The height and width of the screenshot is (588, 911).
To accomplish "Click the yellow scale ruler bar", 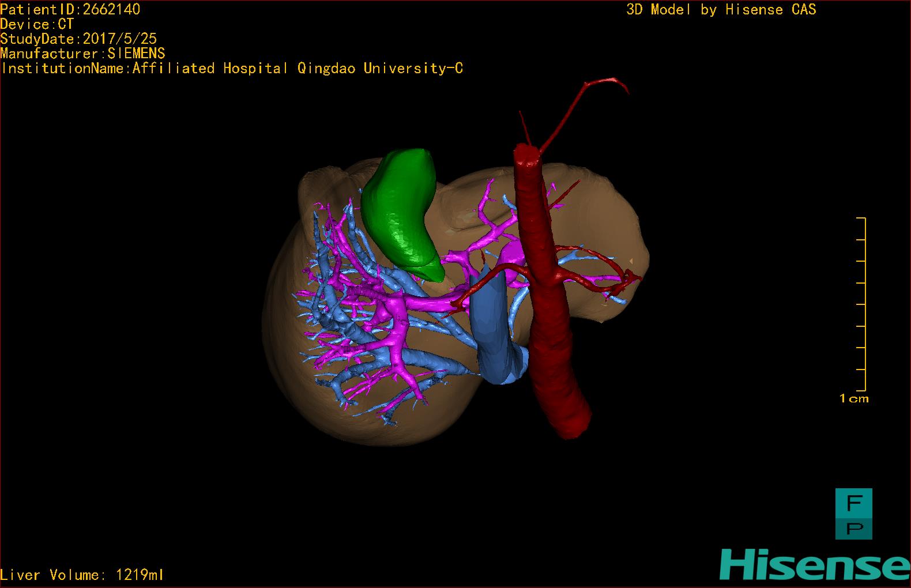I will coord(864,304).
